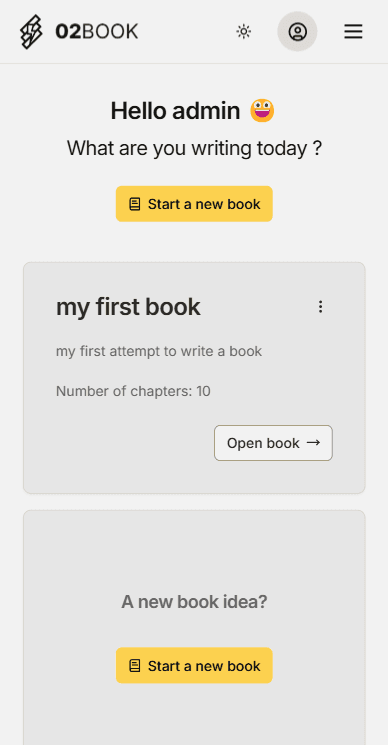388x745 pixels.
Task: Click the book icon in the top Start button
Action: pyautogui.click(x=135, y=204)
